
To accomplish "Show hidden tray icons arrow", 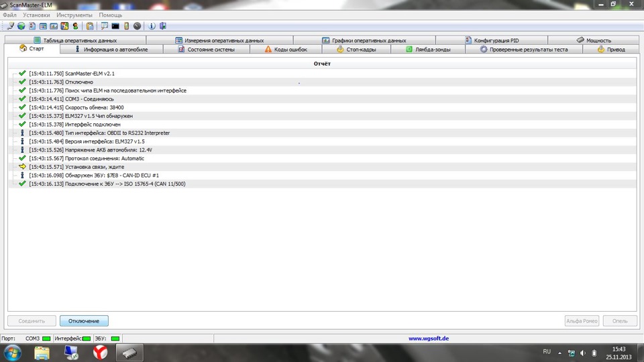I will 559,353.
